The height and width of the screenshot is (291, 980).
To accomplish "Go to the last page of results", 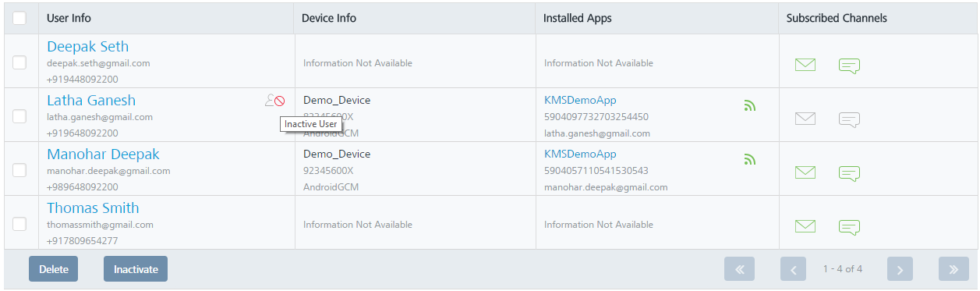I will click(x=953, y=269).
